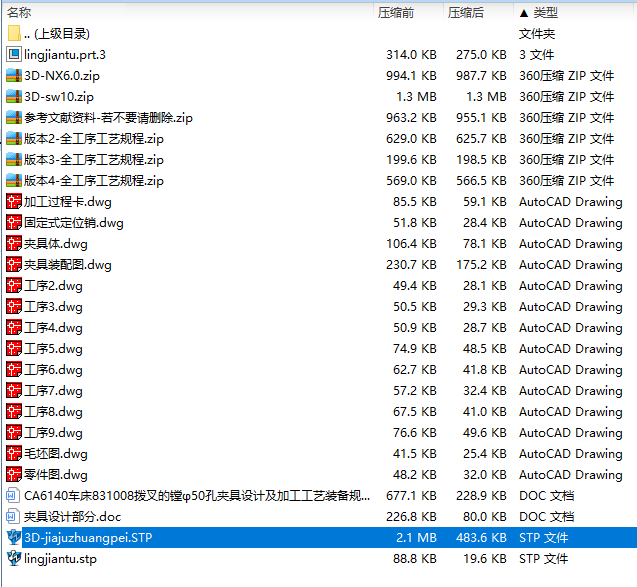Select the .. (上级目录) row name
The height and width of the screenshot is (587, 637).
[x=56, y=33]
